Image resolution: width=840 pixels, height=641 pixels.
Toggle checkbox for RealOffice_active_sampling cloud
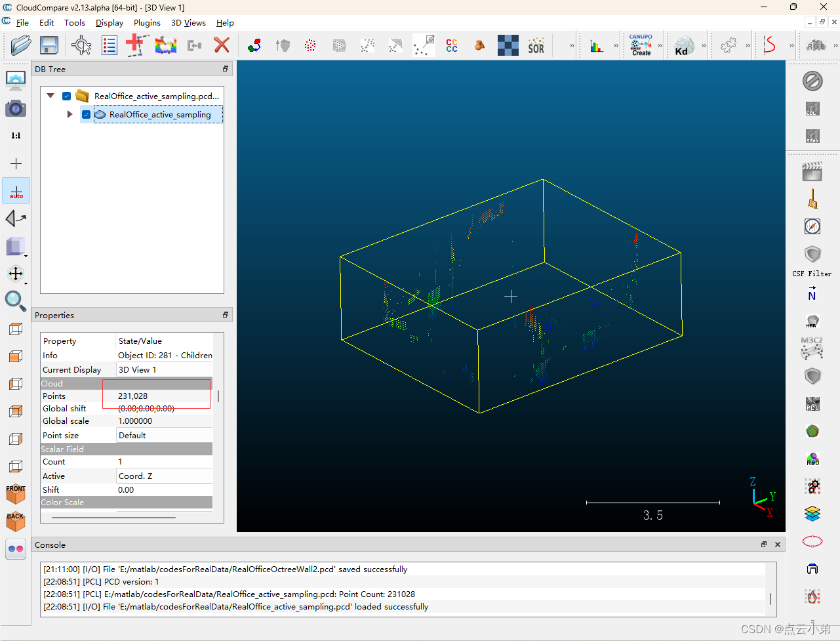pos(86,114)
